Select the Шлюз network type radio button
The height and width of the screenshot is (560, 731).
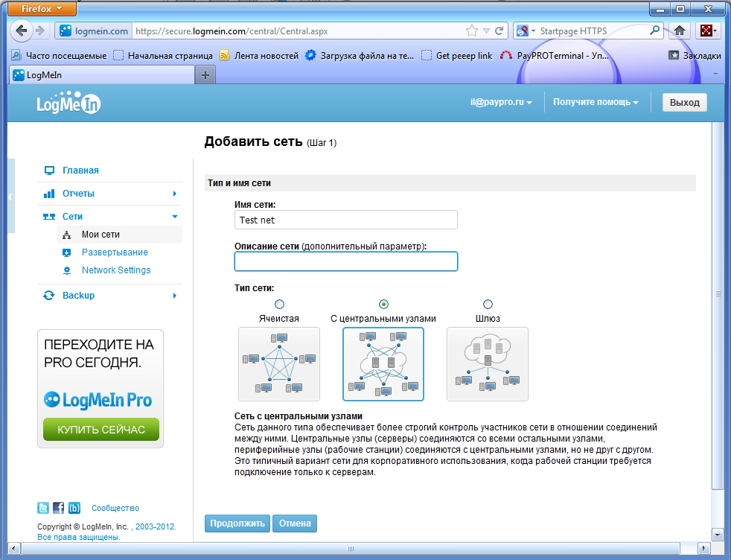point(488,304)
